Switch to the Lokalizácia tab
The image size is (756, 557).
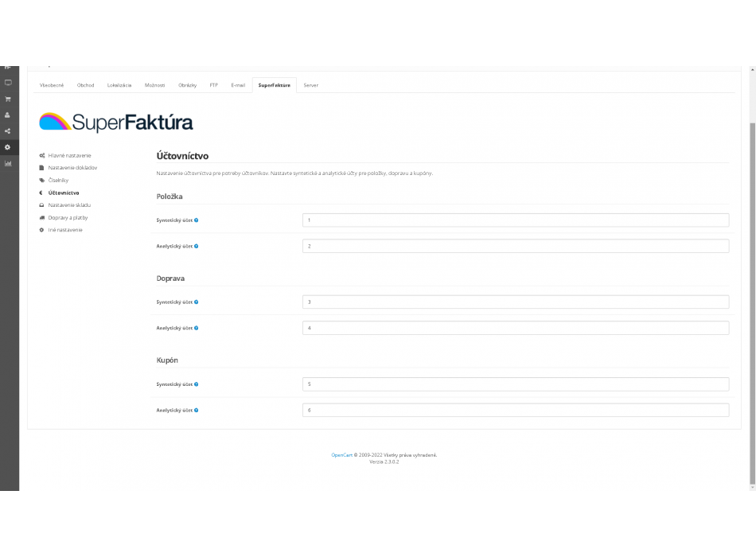pos(119,85)
